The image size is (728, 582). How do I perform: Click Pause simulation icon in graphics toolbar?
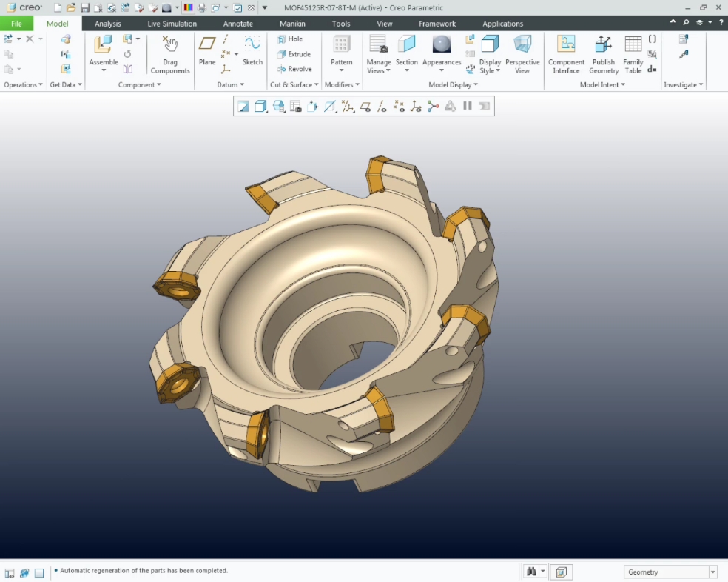click(468, 106)
